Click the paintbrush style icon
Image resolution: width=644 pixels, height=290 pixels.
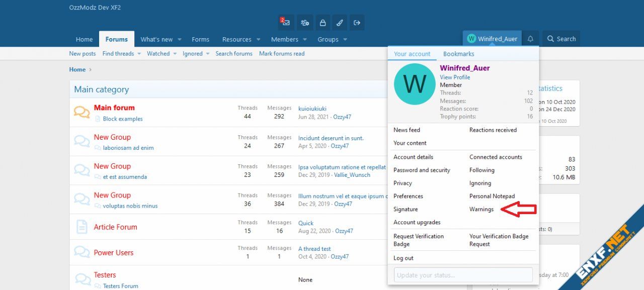[340, 23]
